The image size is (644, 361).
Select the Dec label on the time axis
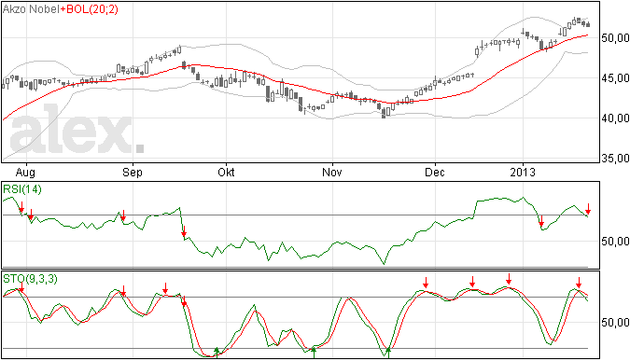coord(435,172)
